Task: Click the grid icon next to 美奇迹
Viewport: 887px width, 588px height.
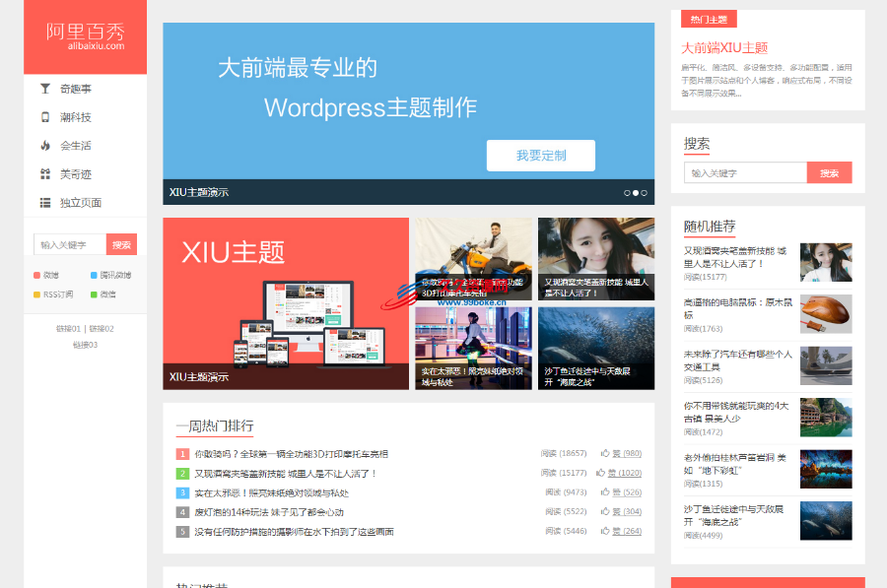Action: 43,172
